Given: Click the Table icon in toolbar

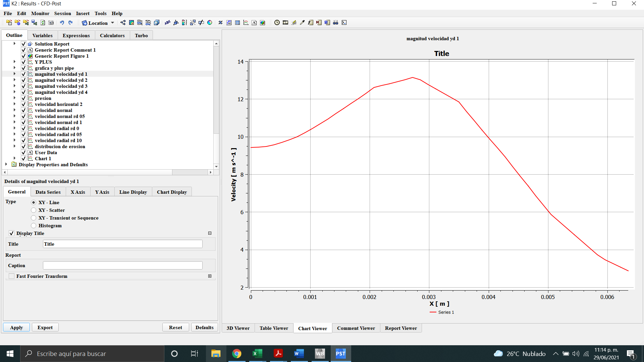Looking at the screenshot, I should point(237,23).
